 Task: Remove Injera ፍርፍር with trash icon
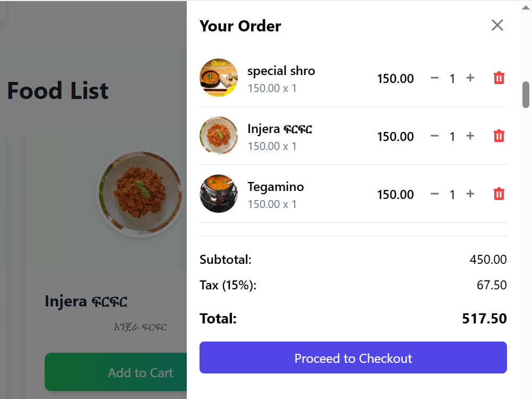pyautogui.click(x=499, y=136)
